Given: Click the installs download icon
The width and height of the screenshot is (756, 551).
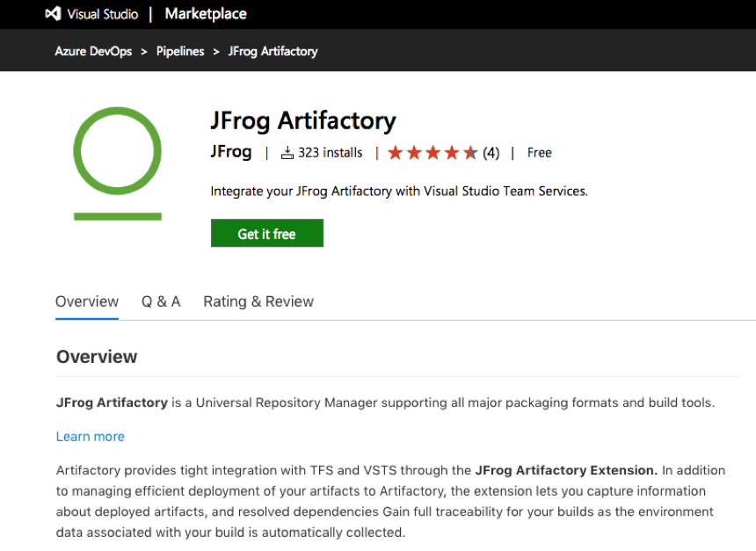Looking at the screenshot, I should [x=287, y=153].
